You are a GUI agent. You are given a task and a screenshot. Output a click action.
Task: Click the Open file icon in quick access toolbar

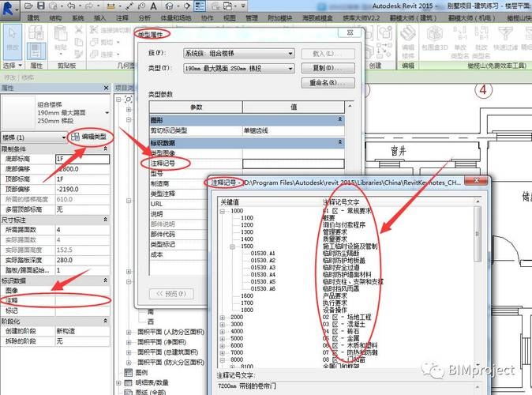tap(29, 6)
